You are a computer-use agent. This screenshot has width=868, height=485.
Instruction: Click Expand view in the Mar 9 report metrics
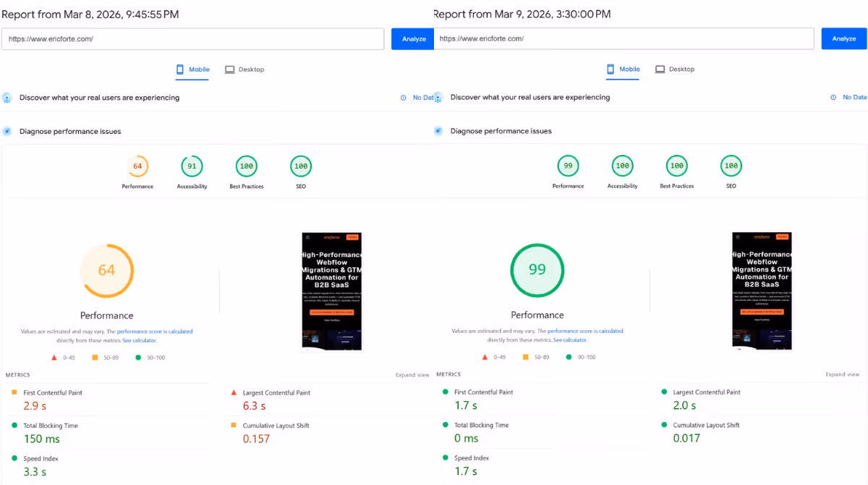coord(843,374)
